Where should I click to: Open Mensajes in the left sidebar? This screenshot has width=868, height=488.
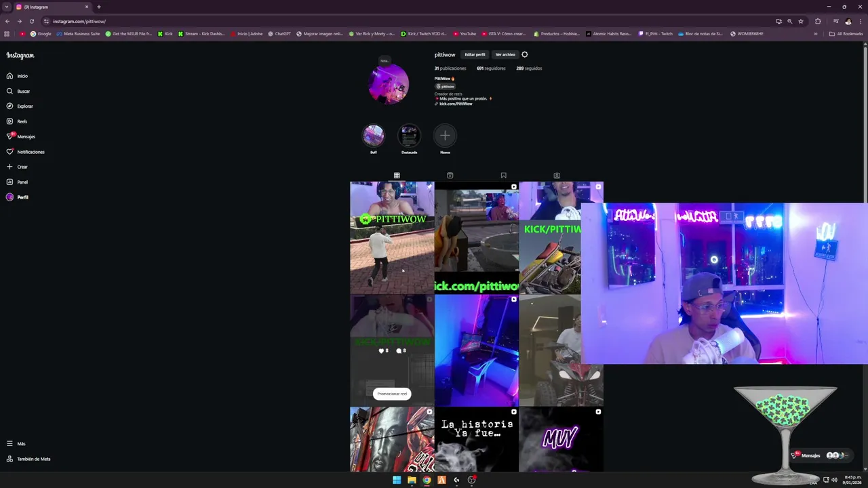[x=21, y=136]
